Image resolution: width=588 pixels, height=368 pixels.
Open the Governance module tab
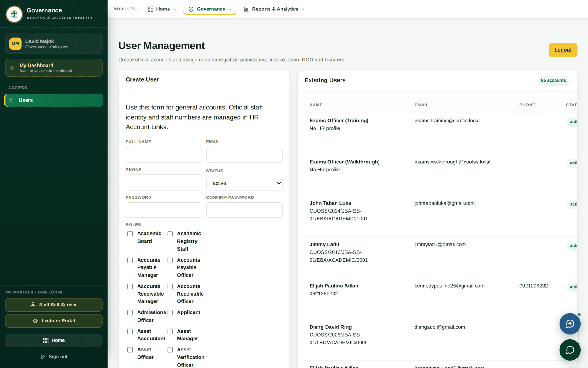(x=210, y=9)
